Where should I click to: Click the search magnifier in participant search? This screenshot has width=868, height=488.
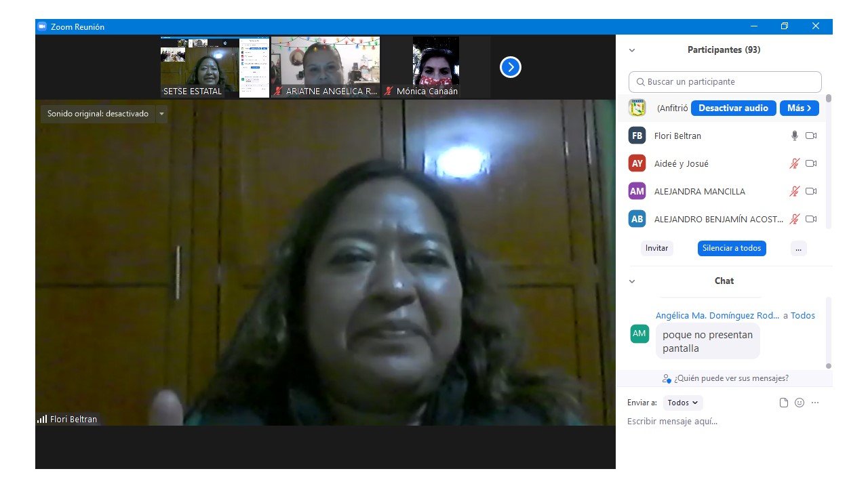pyautogui.click(x=641, y=82)
